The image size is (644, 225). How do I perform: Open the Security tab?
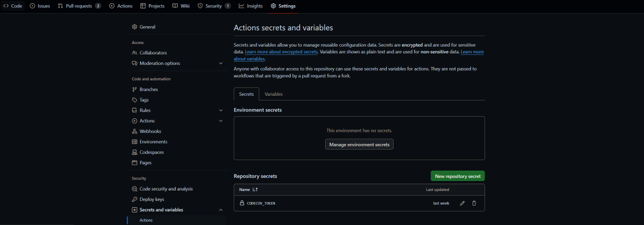214,6
